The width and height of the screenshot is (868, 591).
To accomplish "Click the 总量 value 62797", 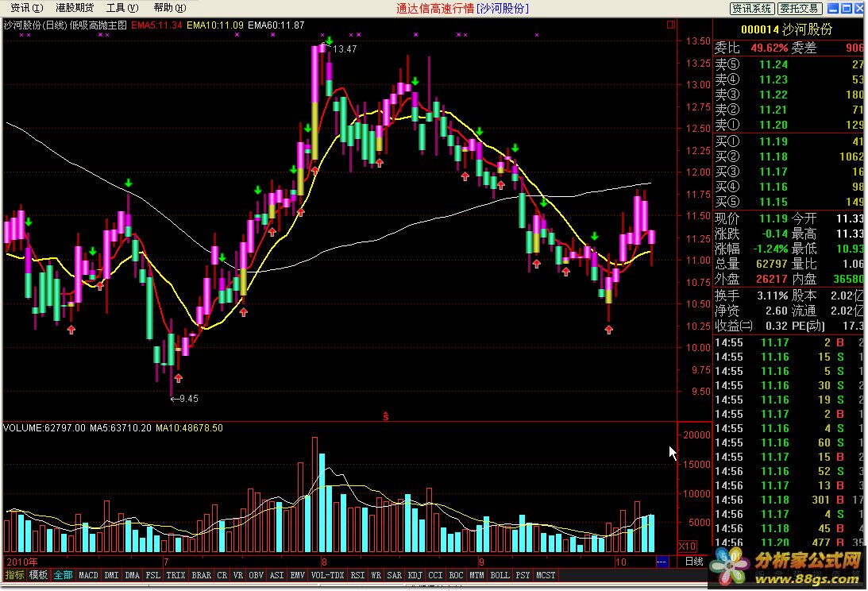I will click(x=772, y=264).
